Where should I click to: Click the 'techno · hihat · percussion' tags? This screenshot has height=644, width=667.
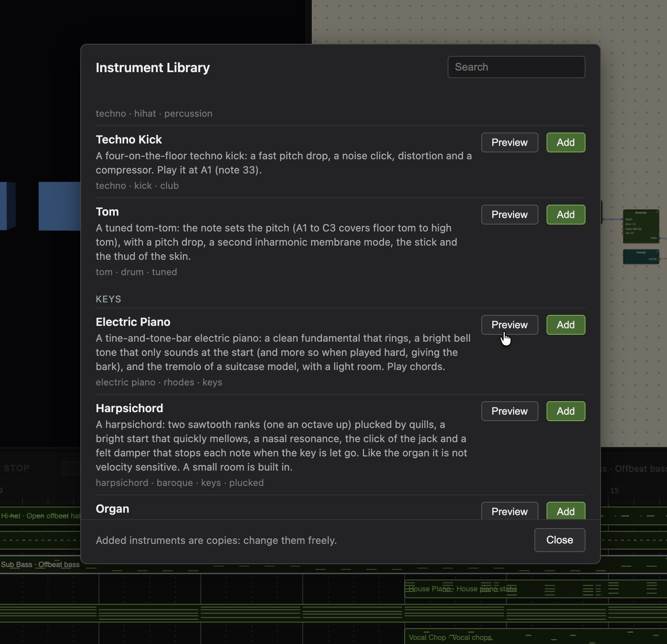(154, 113)
